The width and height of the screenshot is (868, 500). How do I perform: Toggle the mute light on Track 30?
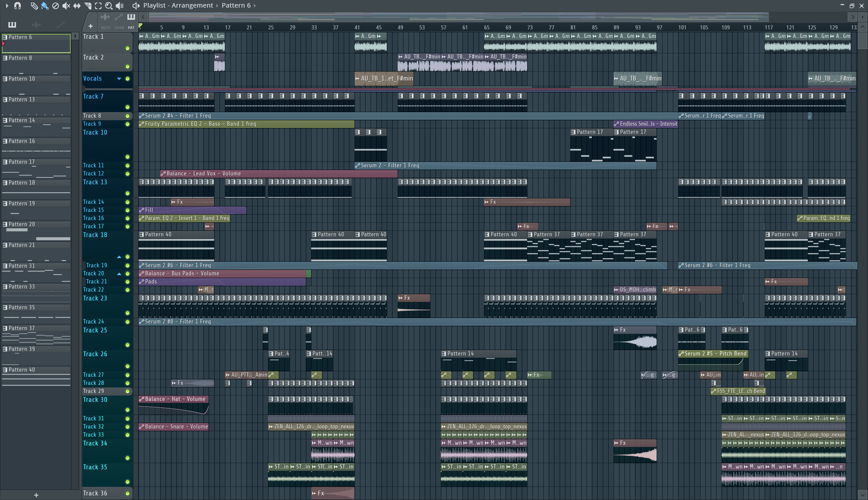click(128, 410)
